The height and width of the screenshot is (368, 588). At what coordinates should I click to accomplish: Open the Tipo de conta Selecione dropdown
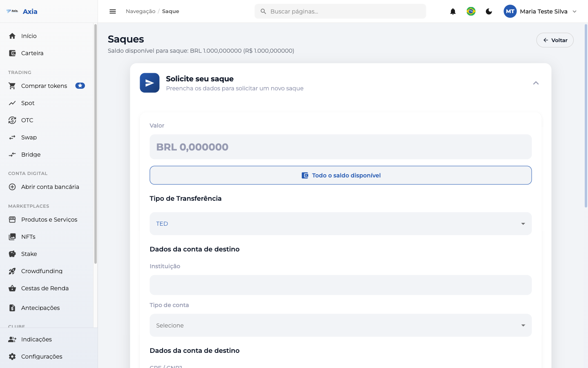click(341, 325)
